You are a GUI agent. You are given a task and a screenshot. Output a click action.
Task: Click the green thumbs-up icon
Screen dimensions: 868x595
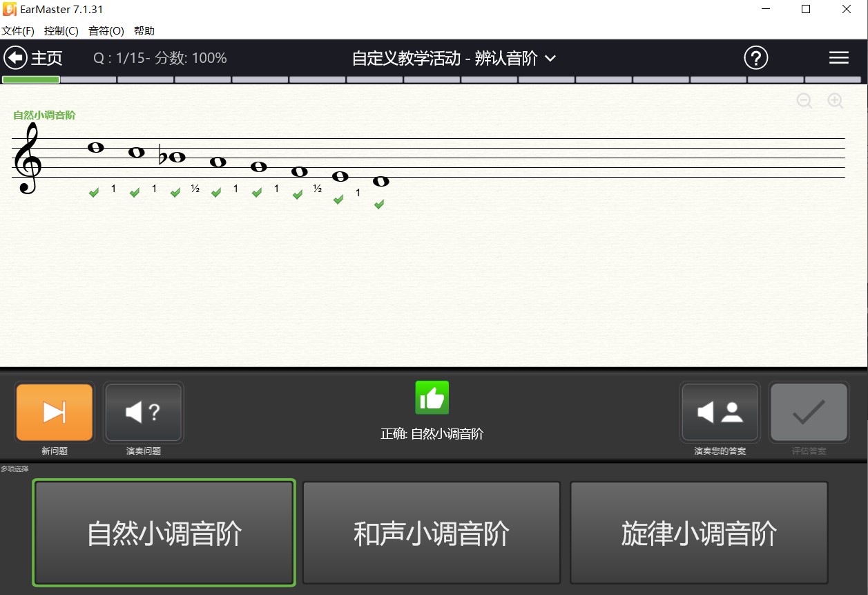(x=432, y=397)
